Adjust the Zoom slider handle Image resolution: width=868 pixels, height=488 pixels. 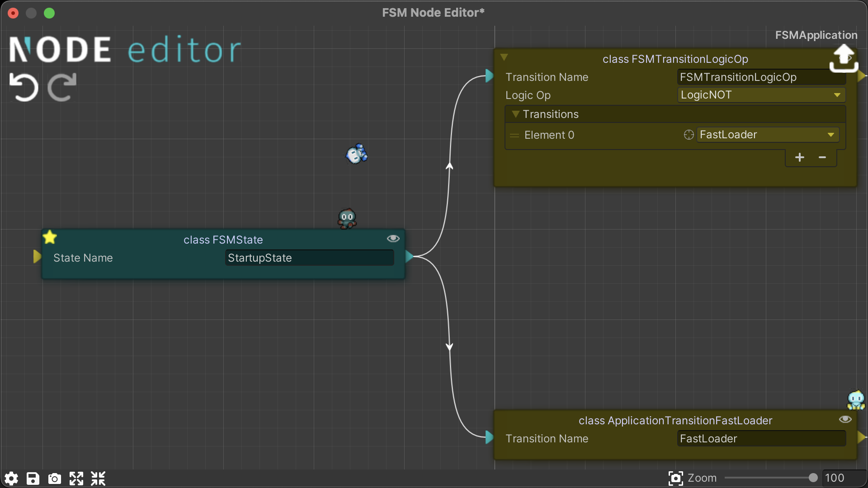pyautogui.click(x=813, y=478)
